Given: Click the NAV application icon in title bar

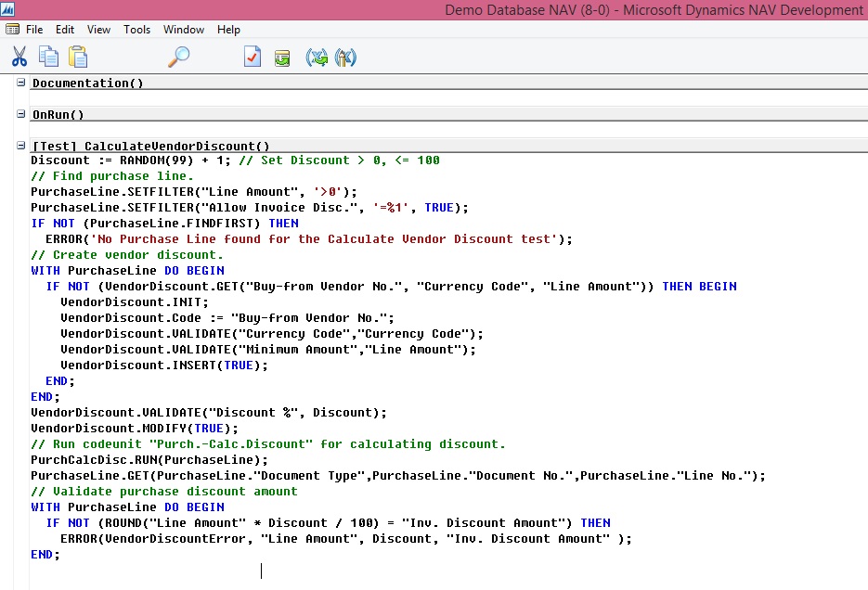Looking at the screenshot, I should 8,10.
